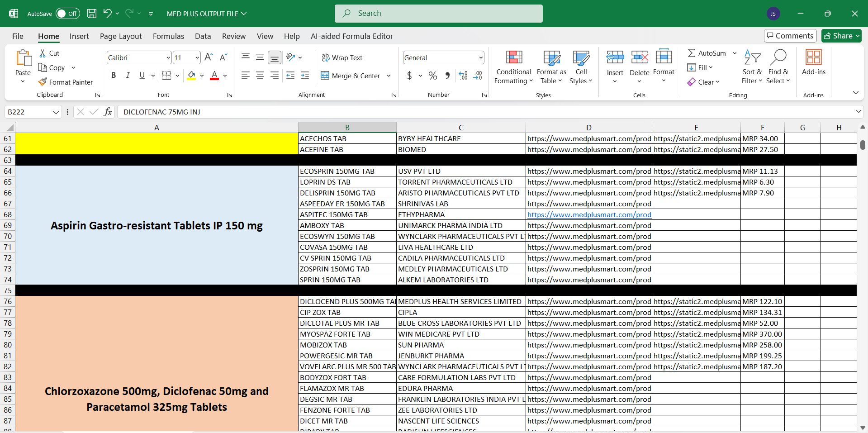The width and height of the screenshot is (868, 433).
Task: Click the Copy icon
Action: pos(43,67)
